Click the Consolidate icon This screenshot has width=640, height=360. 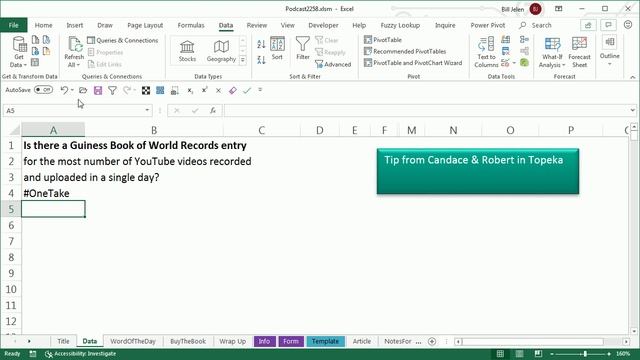[x=524, y=40]
